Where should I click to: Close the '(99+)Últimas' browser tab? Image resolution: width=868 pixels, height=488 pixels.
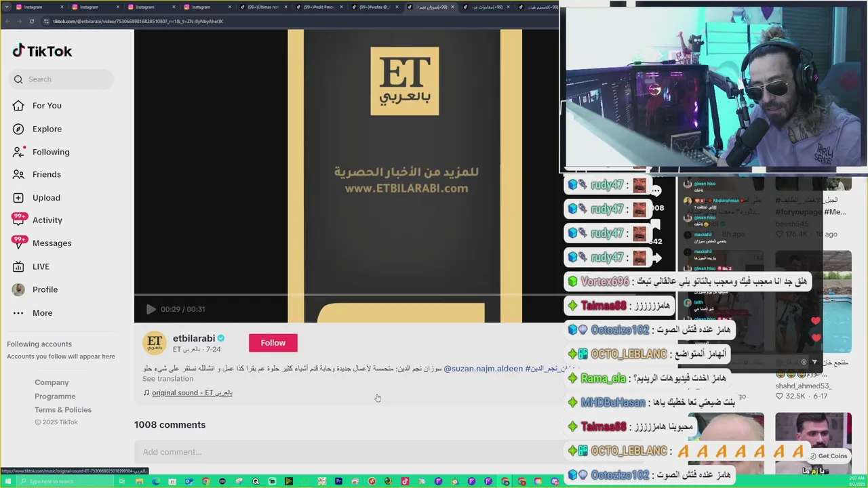pos(285,7)
